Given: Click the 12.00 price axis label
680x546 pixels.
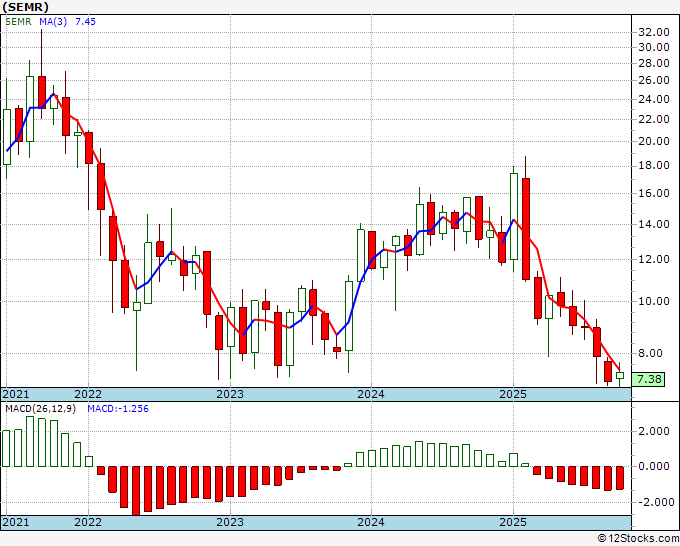Looking at the screenshot, I should click(654, 260).
